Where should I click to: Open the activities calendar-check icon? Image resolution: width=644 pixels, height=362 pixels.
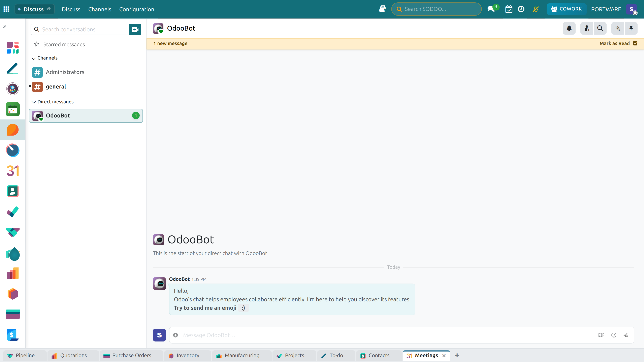click(x=509, y=9)
